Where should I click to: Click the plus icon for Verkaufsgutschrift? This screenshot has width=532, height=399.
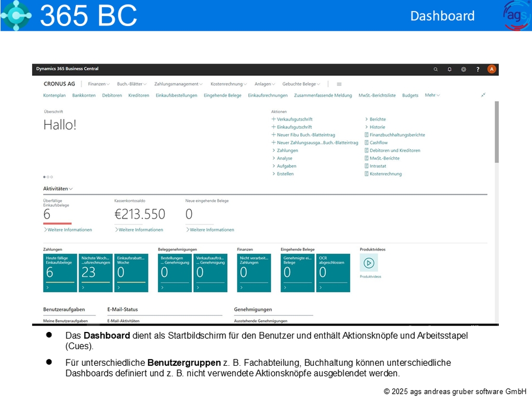pyautogui.click(x=273, y=119)
